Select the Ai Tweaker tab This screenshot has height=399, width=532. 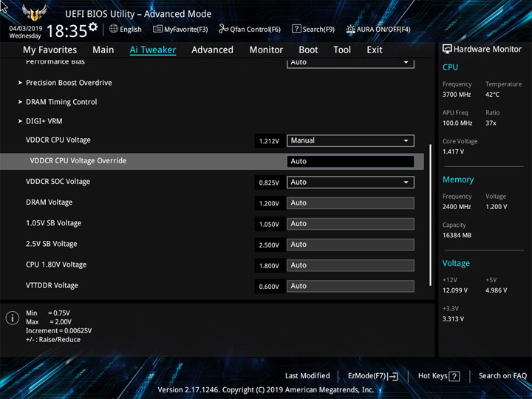pyautogui.click(x=153, y=50)
